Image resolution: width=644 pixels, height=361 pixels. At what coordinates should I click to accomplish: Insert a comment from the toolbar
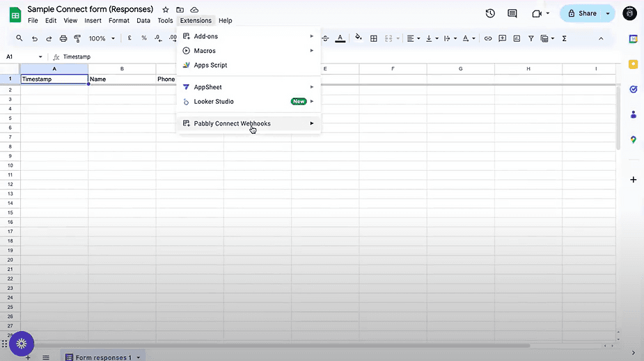tap(502, 38)
